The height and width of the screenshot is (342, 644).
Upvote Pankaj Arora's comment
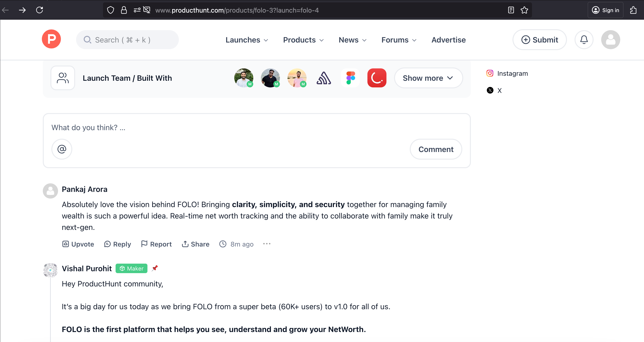[x=78, y=244]
